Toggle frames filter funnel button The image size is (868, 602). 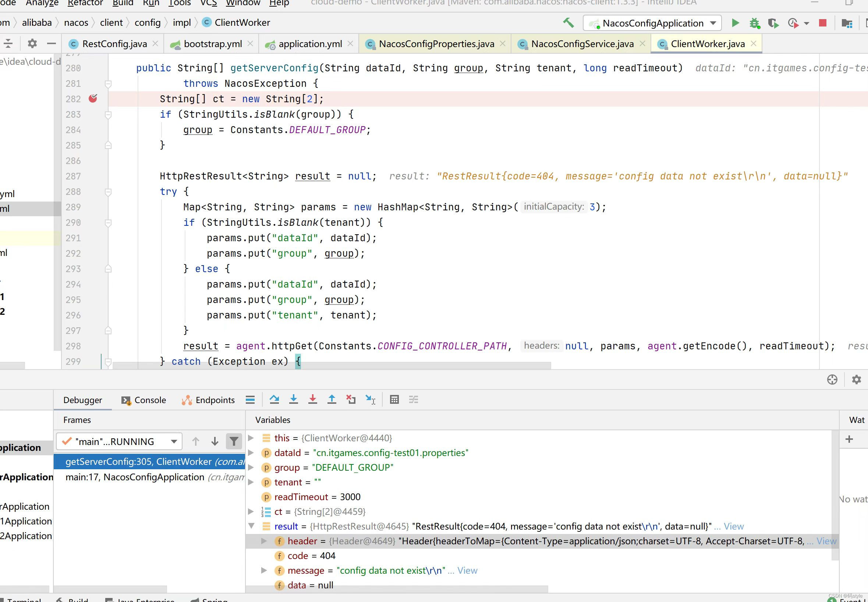(234, 441)
